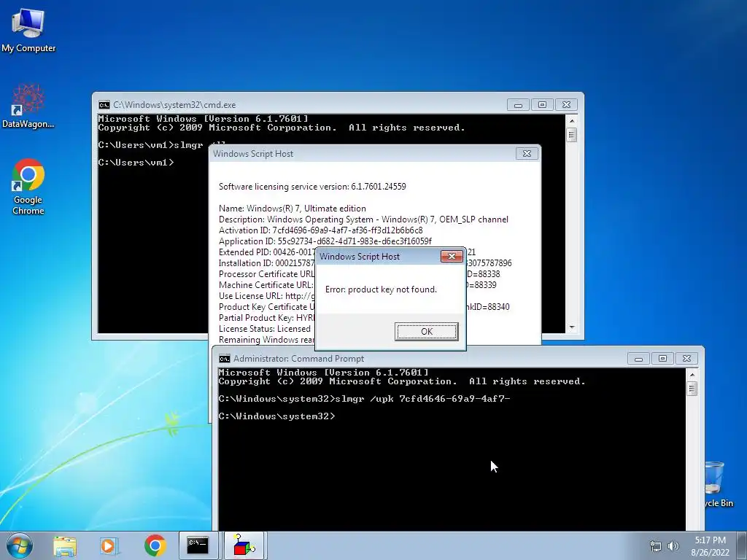747x560 pixels.
Task: Open Chrome from the taskbar
Action: [155, 545]
